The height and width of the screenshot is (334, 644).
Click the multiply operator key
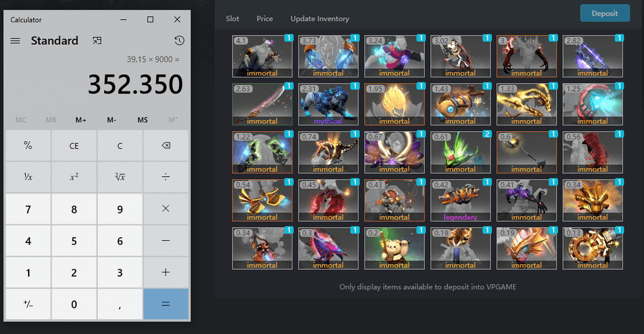click(x=166, y=209)
